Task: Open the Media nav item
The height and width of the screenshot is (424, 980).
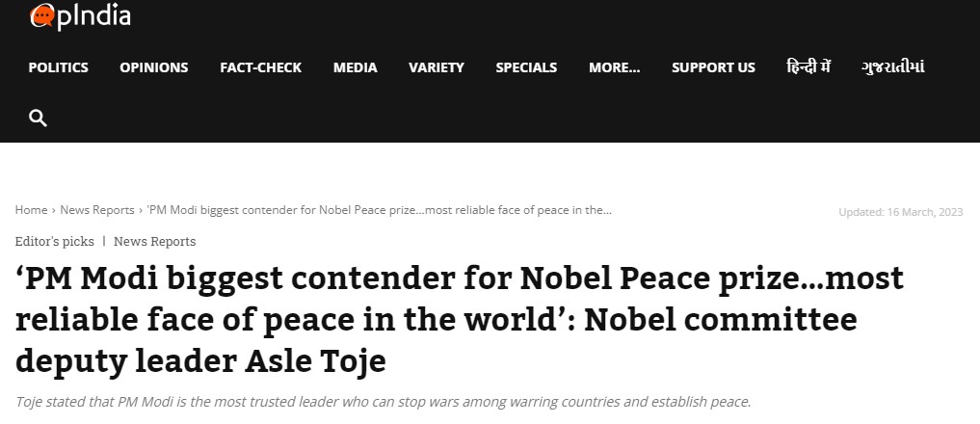Action: tap(356, 67)
